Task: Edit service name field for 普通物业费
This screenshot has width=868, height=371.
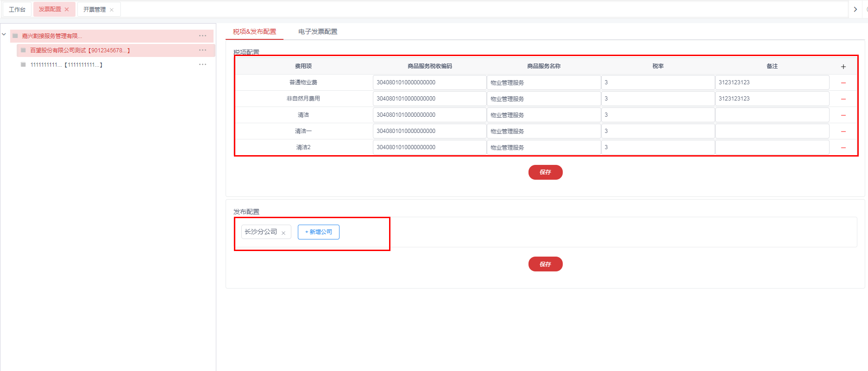Action: [544, 82]
